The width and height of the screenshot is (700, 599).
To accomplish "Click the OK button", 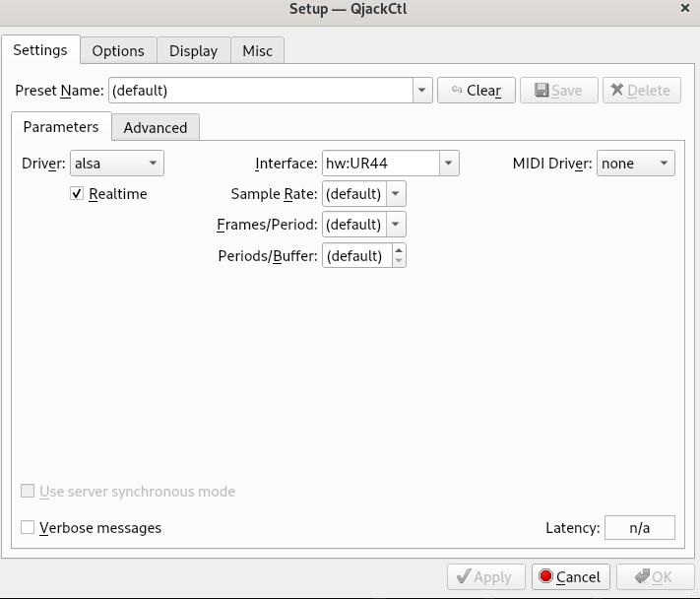I will pos(655,576).
